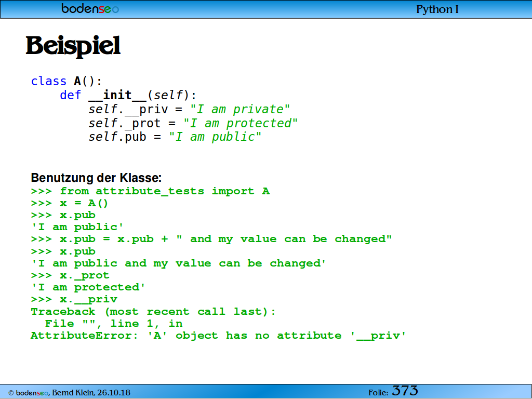Click the '>>> x._prot' line

point(70,275)
